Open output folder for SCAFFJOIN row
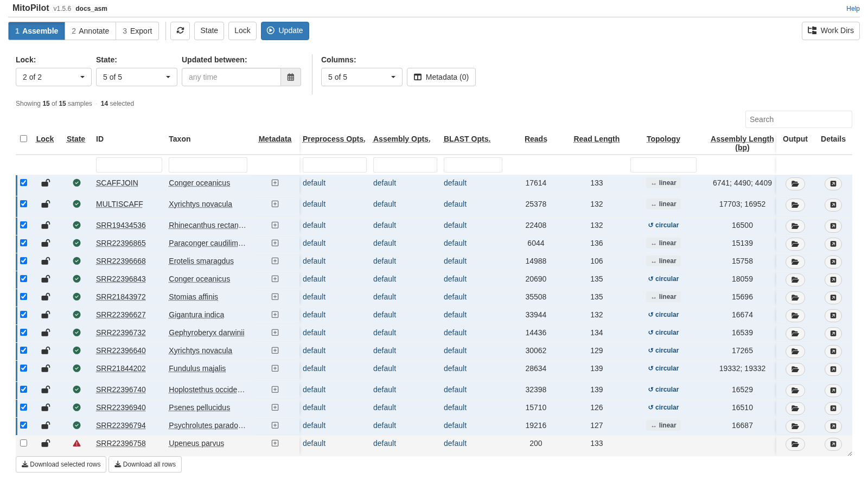The width and height of the screenshot is (868, 485). pyautogui.click(x=795, y=184)
